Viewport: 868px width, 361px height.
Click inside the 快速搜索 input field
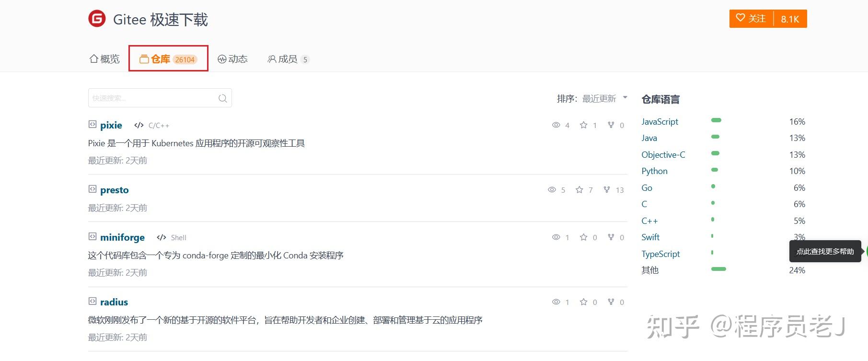tap(149, 98)
